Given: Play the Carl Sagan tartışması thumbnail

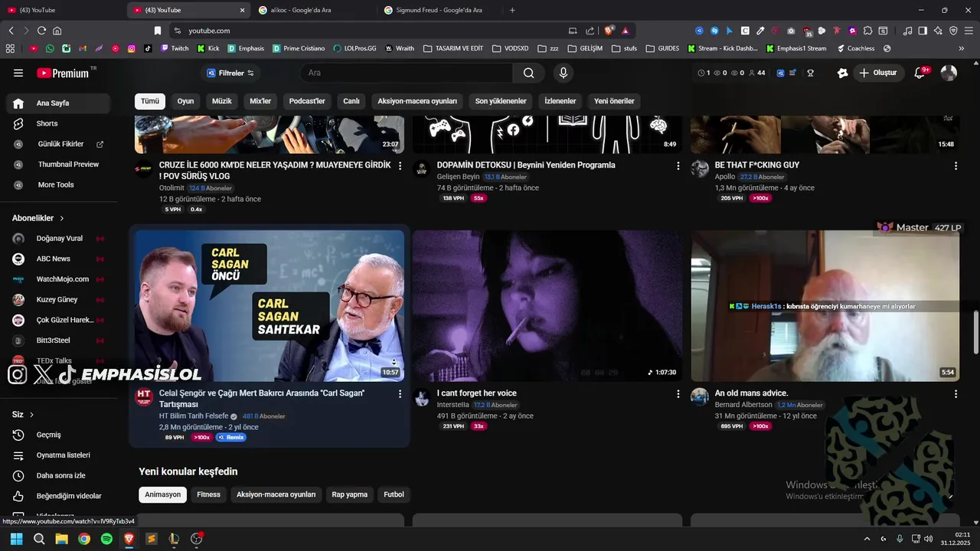Looking at the screenshot, I should [269, 305].
